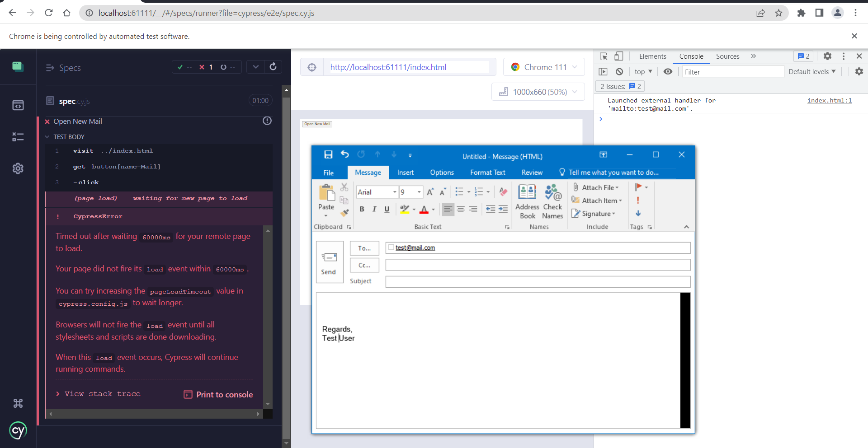Toggle bold formatting in the message ribbon

362,209
